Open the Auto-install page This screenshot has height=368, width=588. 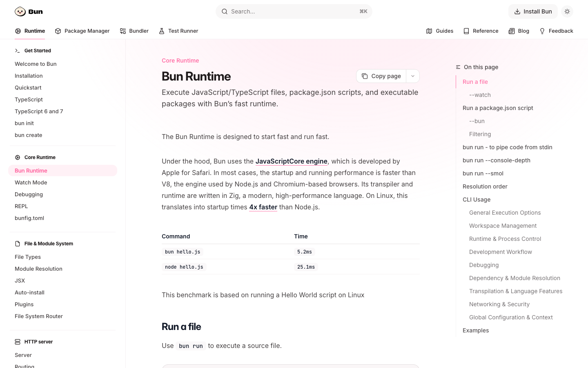pyautogui.click(x=29, y=292)
